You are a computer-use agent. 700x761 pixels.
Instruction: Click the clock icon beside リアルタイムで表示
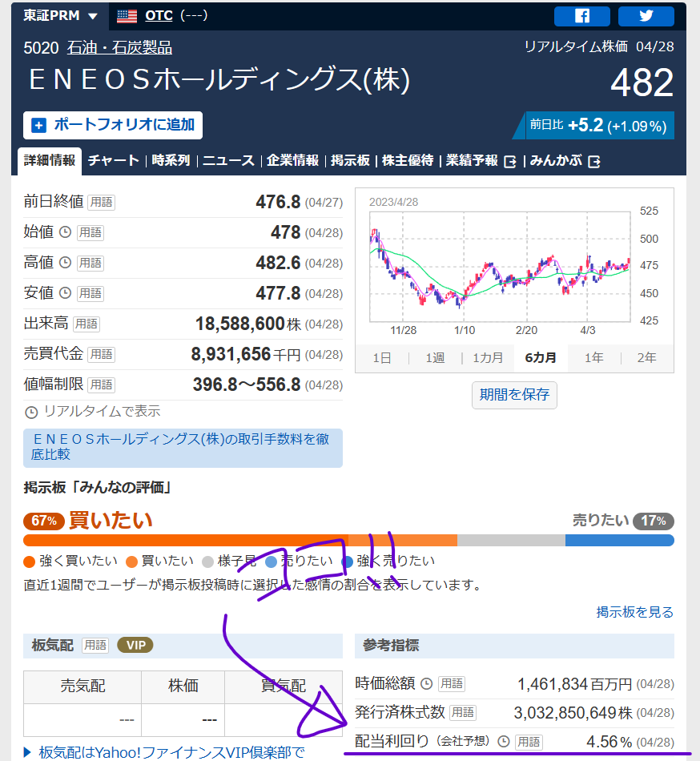tap(31, 413)
